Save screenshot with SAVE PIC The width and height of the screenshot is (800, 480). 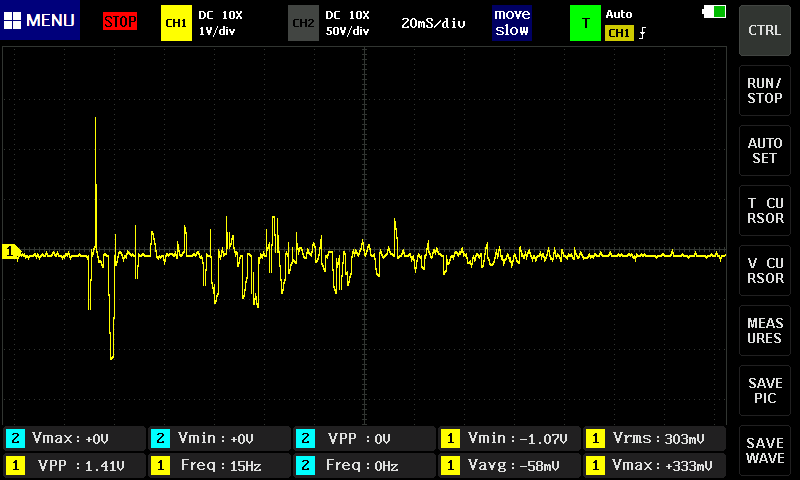click(765, 391)
